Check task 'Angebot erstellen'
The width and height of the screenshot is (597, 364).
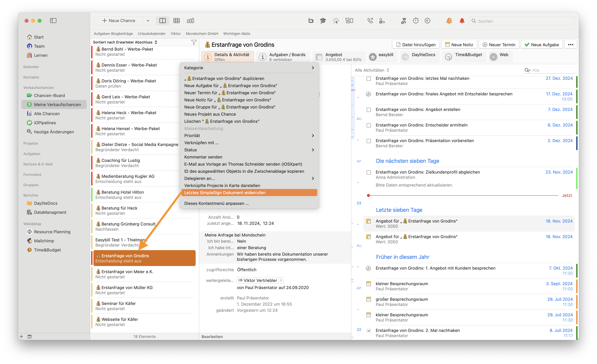tap(369, 110)
